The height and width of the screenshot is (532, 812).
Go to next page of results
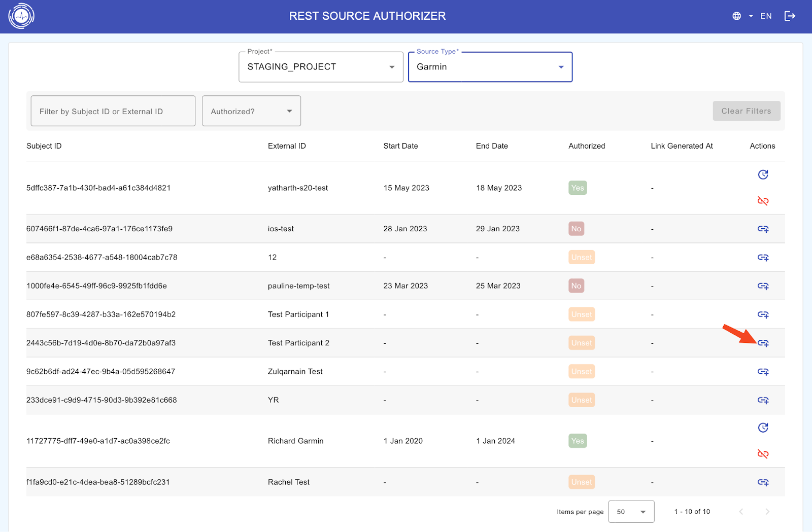coord(767,512)
